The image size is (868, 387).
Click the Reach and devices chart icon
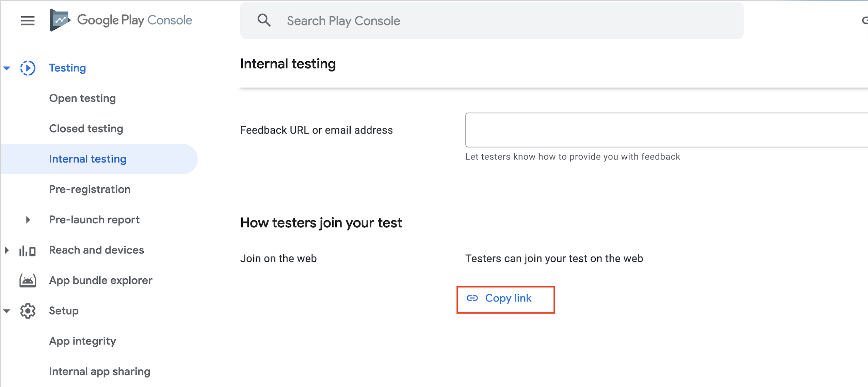pyautogui.click(x=28, y=251)
